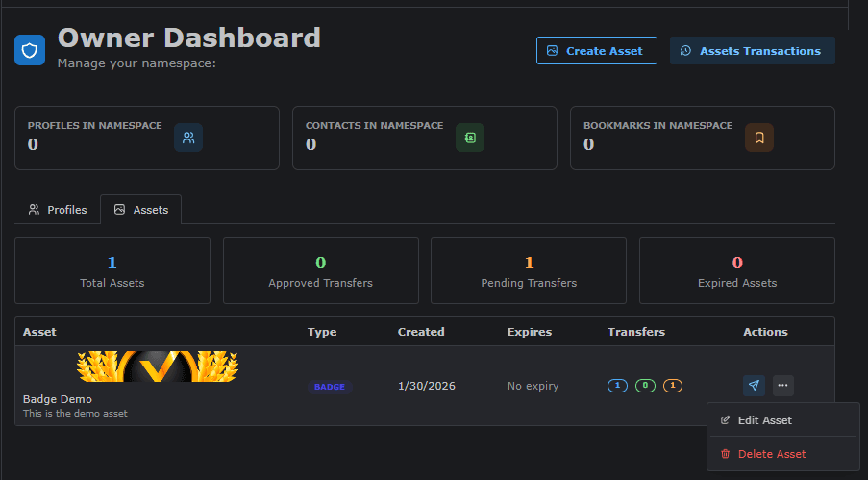This screenshot has height=480, width=868.
Task: Switch to the Profiles tab
Action: point(58,210)
